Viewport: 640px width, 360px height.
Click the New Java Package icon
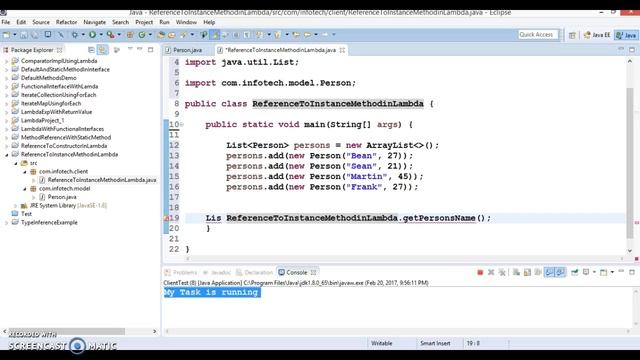coord(130,35)
